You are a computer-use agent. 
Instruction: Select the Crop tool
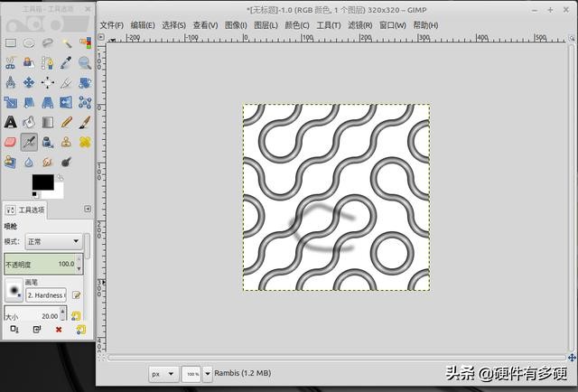point(66,82)
